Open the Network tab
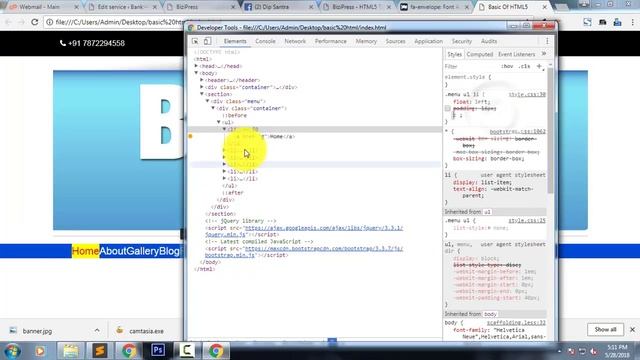 click(x=295, y=41)
